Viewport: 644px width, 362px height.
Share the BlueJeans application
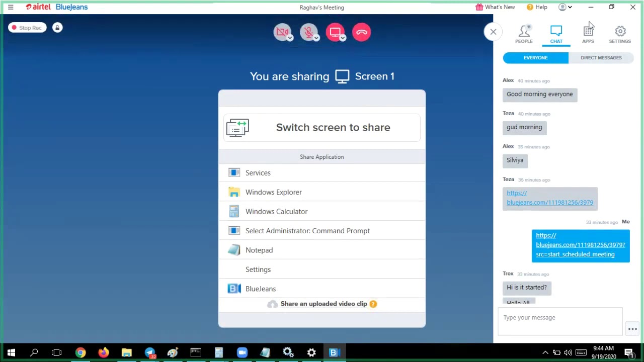pyautogui.click(x=322, y=289)
